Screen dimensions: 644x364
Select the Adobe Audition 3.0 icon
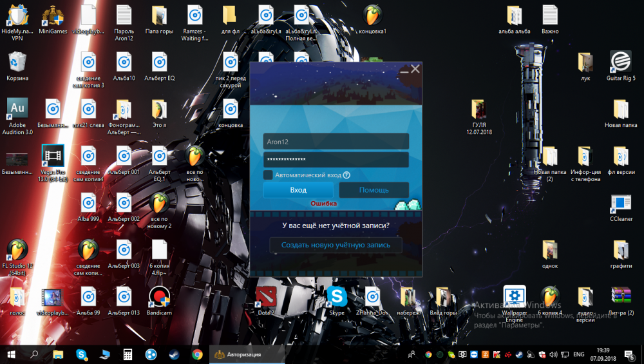point(17,110)
